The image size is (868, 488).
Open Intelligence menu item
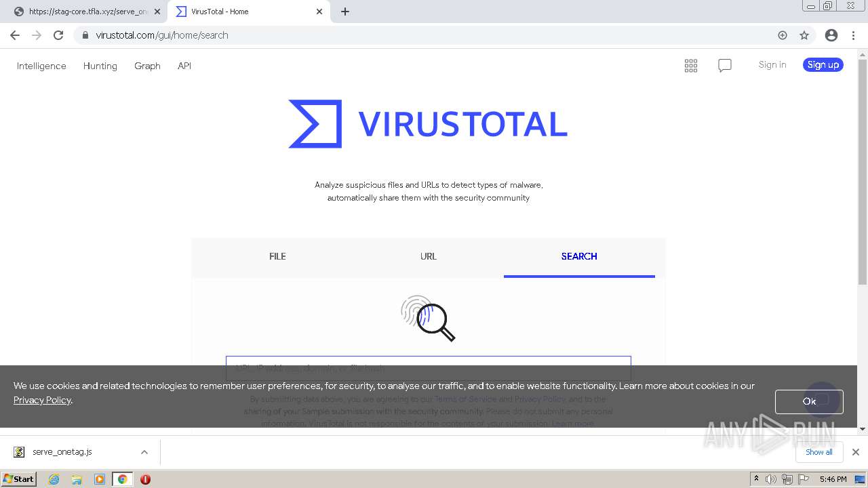(41, 66)
